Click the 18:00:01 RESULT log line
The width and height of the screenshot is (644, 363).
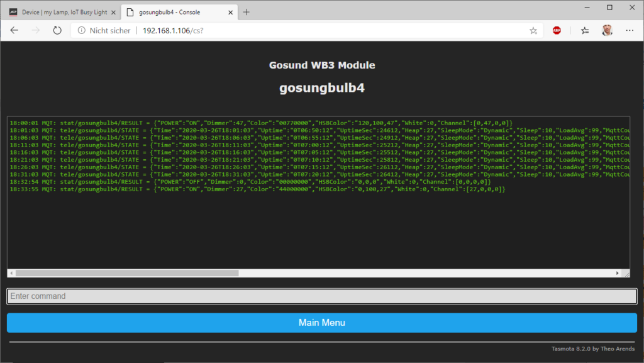click(261, 123)
